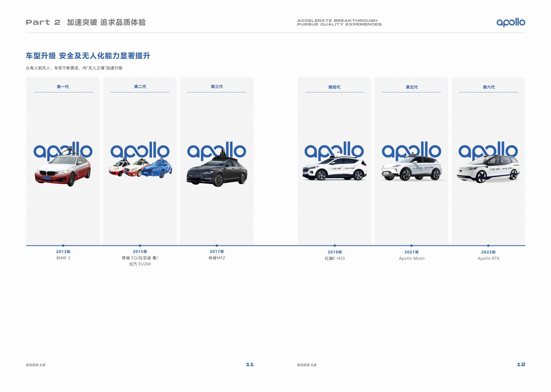The height and width of the screenshot is (392, 551).
Task: Click the 2013年 year label
Action: (x=63, y=252)
